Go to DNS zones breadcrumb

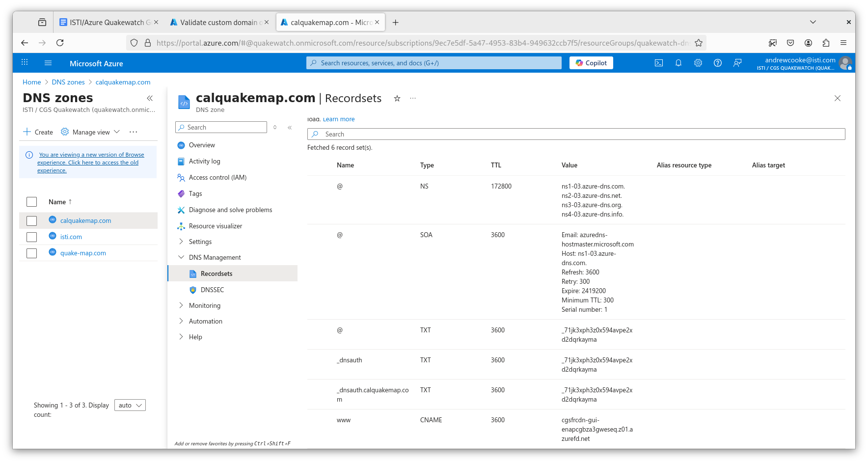[x=68, y=82]
